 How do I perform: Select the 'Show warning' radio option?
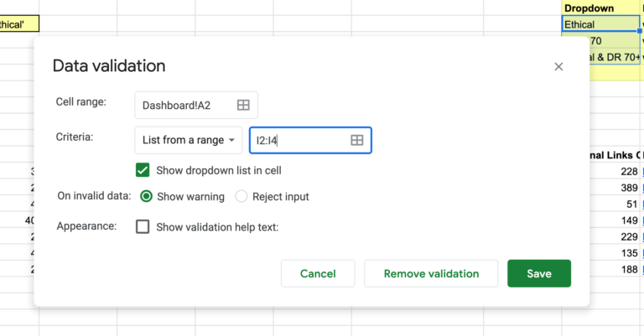[x=146, y=197]
